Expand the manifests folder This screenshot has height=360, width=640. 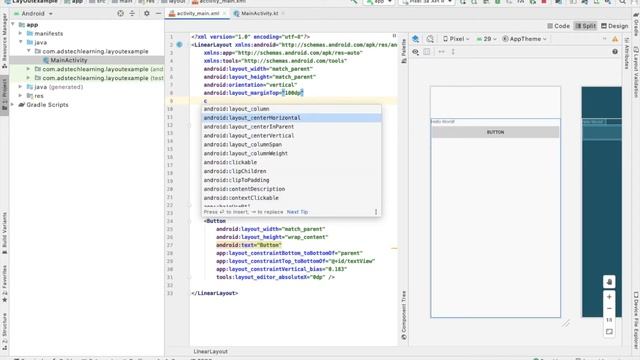(20, 33)
